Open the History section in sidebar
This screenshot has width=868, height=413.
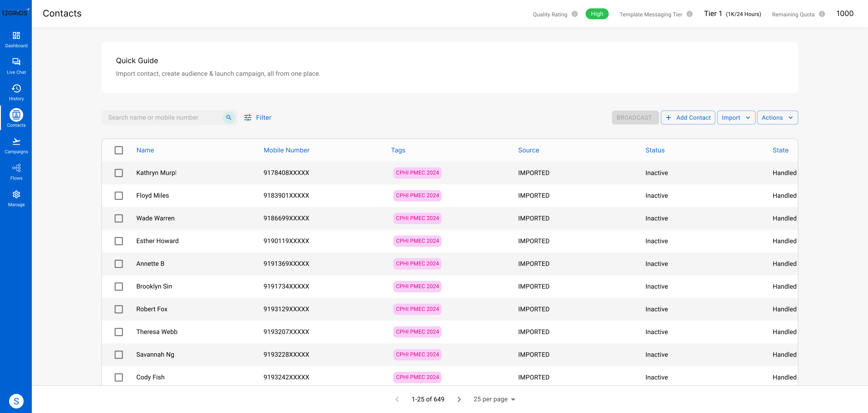16,93
